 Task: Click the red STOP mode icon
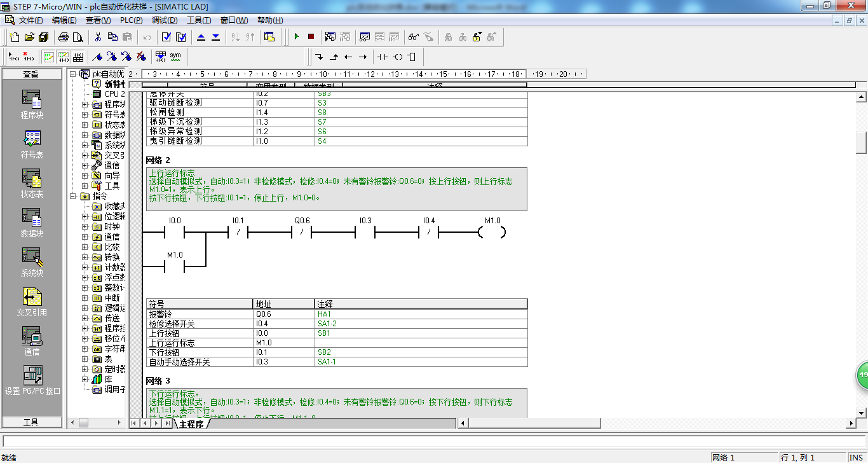click(311, 37)
